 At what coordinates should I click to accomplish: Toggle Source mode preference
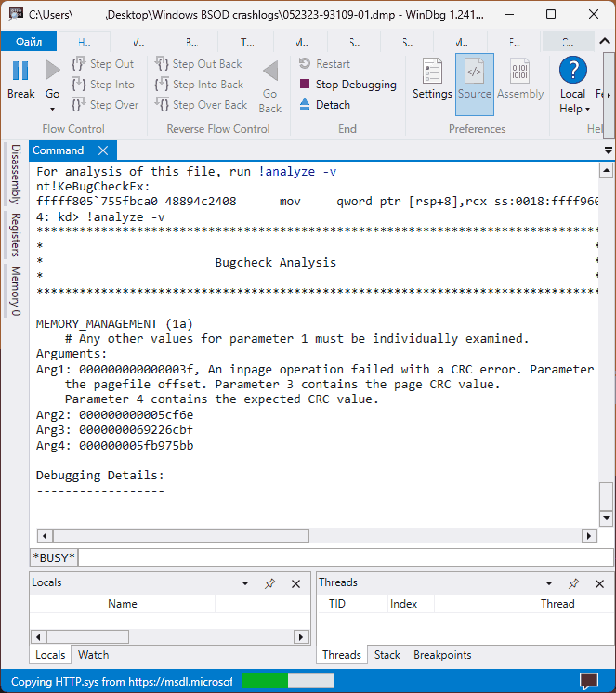[475, 85]
